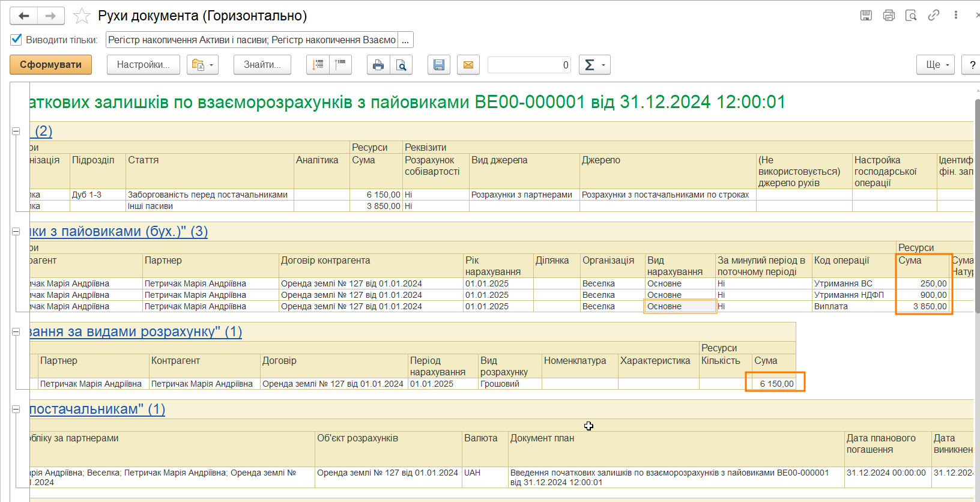Click the 'Документ план' column header
Image resolution: width=980 pixels, height=502 pixels.
click(676, 449)
